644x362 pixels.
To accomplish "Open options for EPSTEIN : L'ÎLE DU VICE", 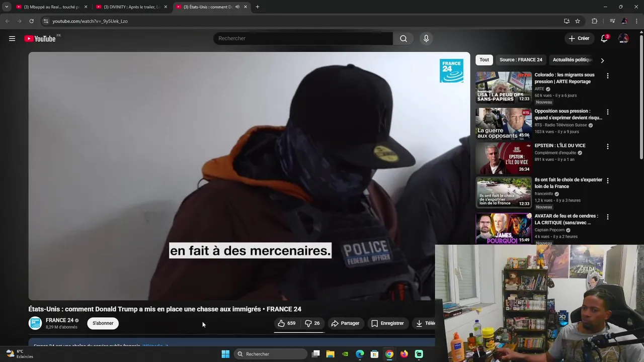I will [x=607, y=147].
